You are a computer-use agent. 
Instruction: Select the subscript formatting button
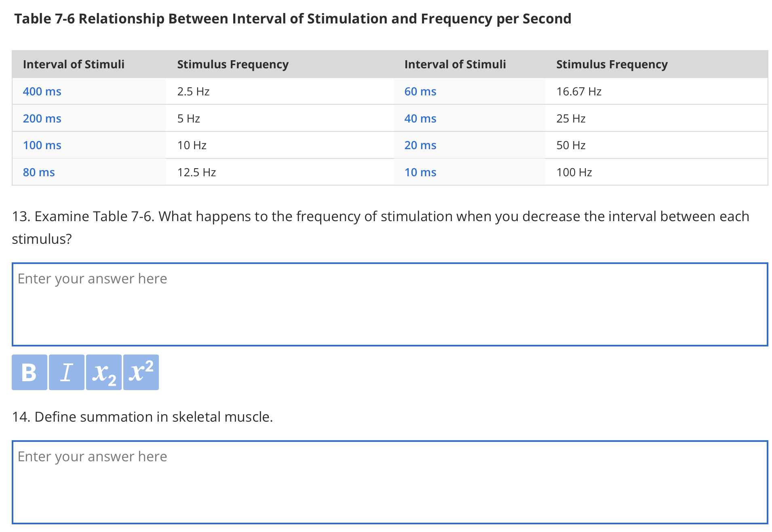[104, 372]
